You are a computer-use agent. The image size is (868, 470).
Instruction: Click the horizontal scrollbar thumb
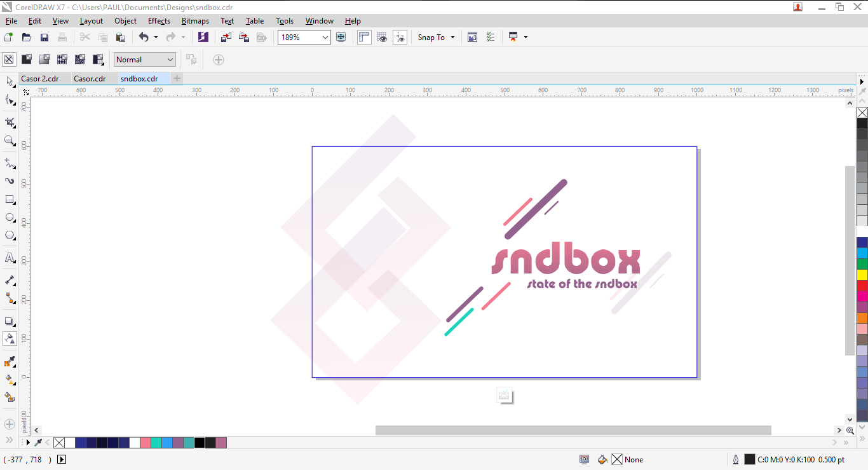pyautogui.click(x=573, y=431)
